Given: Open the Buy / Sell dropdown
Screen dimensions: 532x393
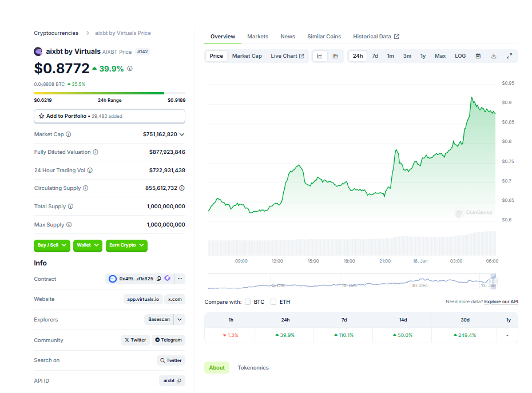Looking at the screenshot, I should pyautogui.click(x=52, y=245).
